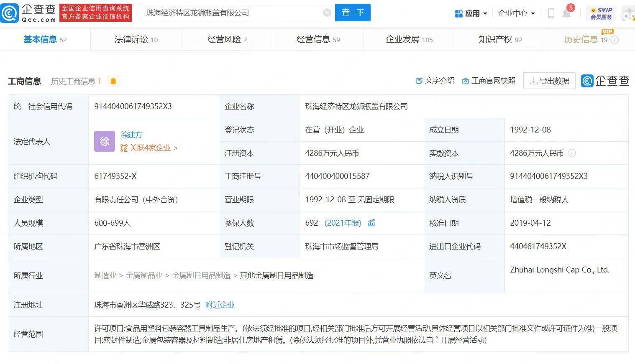
Task: Click the 徐 avatar thumbnail
Action: 105,141
